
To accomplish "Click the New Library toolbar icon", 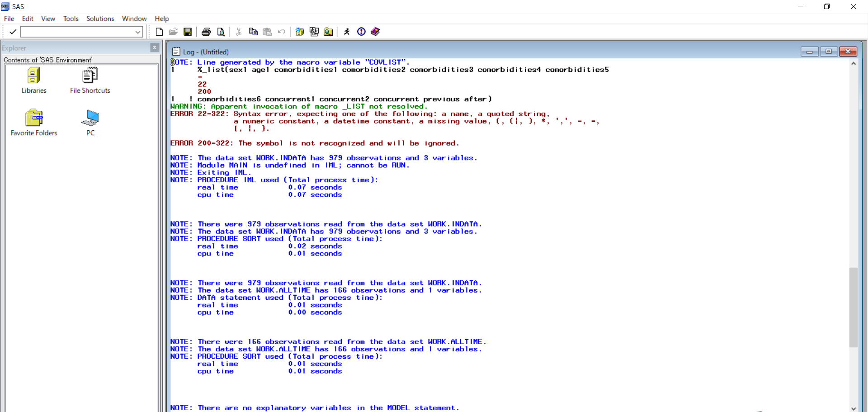I will click(300, 32).
